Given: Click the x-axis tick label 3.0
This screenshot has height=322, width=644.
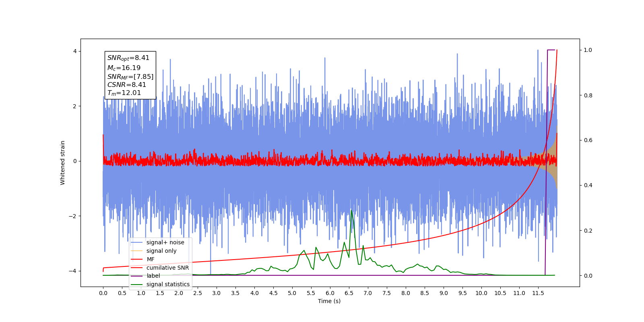Looking at the screenshot, I should [x=217, y=293].
